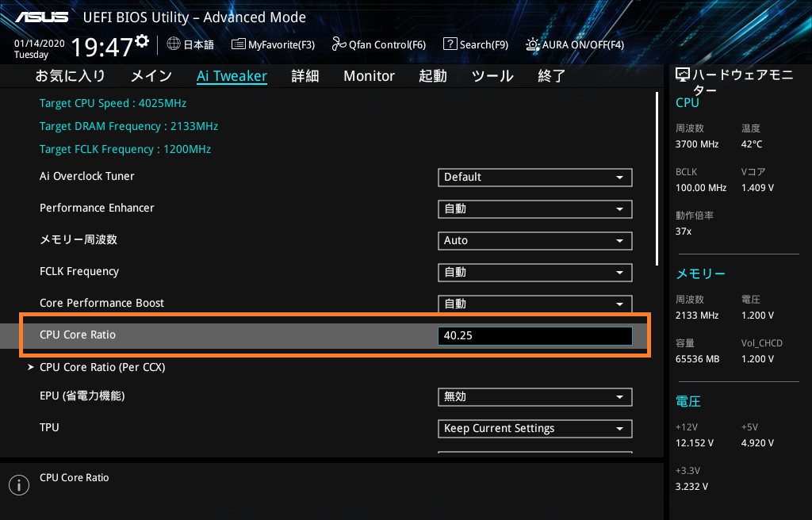This screenshot has height=520, width=812.
Task: Click MyFavorite(F3) label
Action: 282,44
